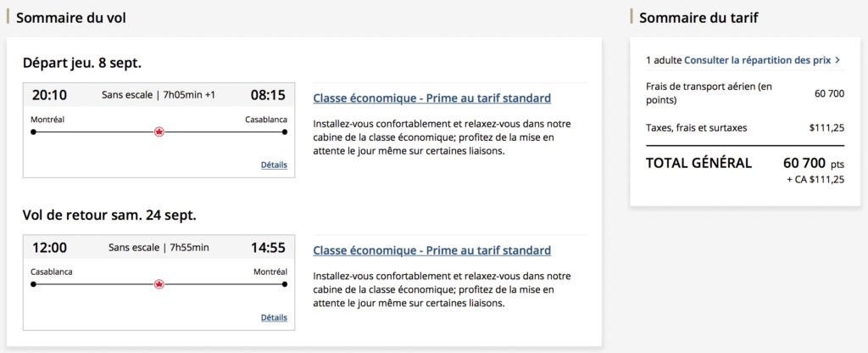
Task: Open Classe économique fare link for return flight
Action: pos(431,250)
